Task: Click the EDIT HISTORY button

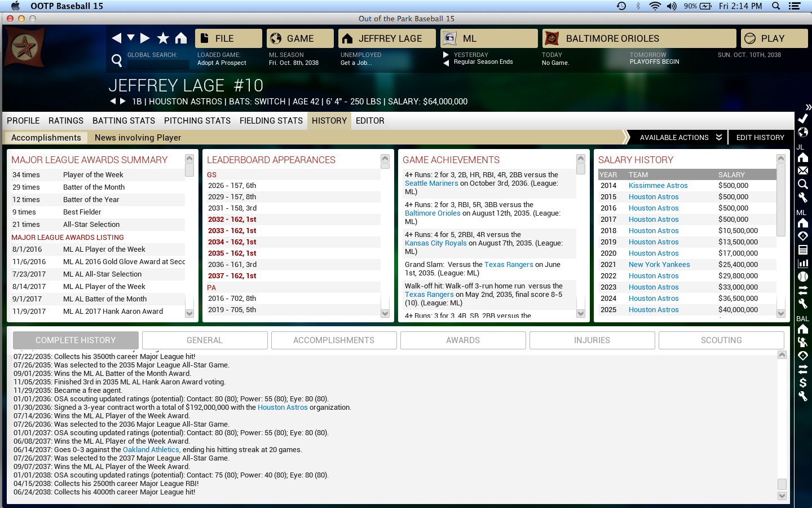Action: [x=760, y=137]
